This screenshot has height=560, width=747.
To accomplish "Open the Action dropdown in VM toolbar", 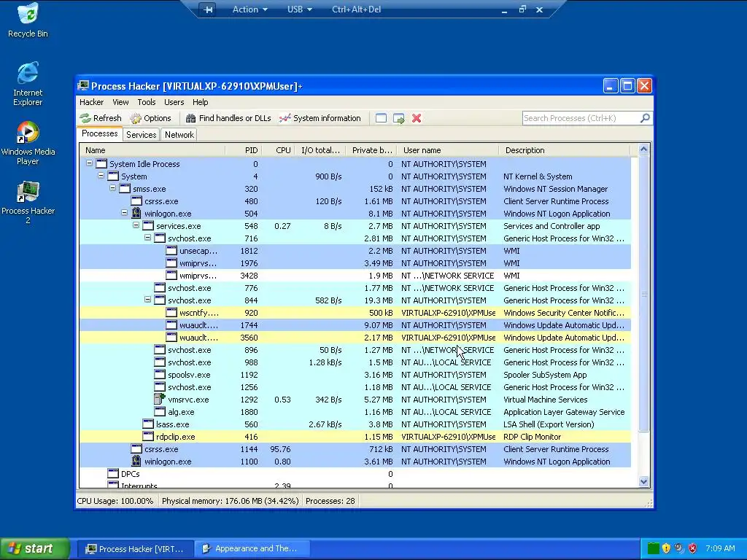I will pos(249,9).
